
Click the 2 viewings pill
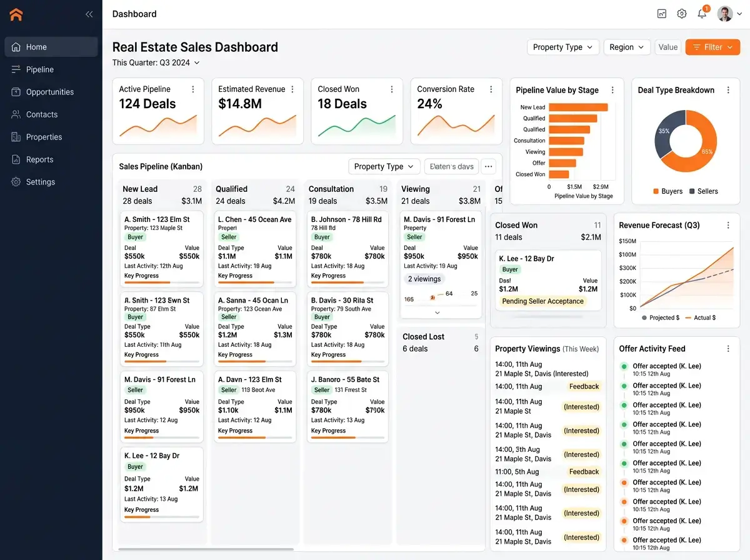(424, 279)
